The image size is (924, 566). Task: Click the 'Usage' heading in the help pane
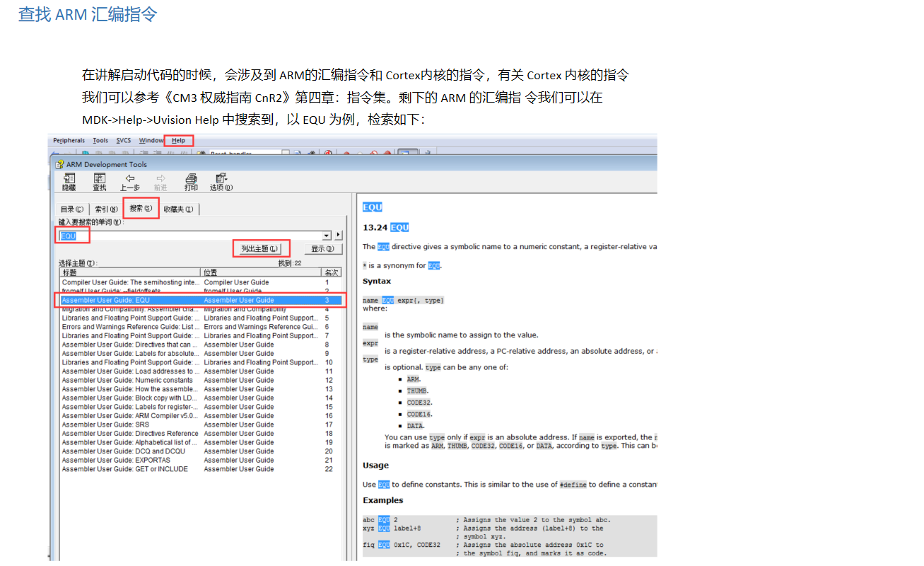tap(375, 465)
